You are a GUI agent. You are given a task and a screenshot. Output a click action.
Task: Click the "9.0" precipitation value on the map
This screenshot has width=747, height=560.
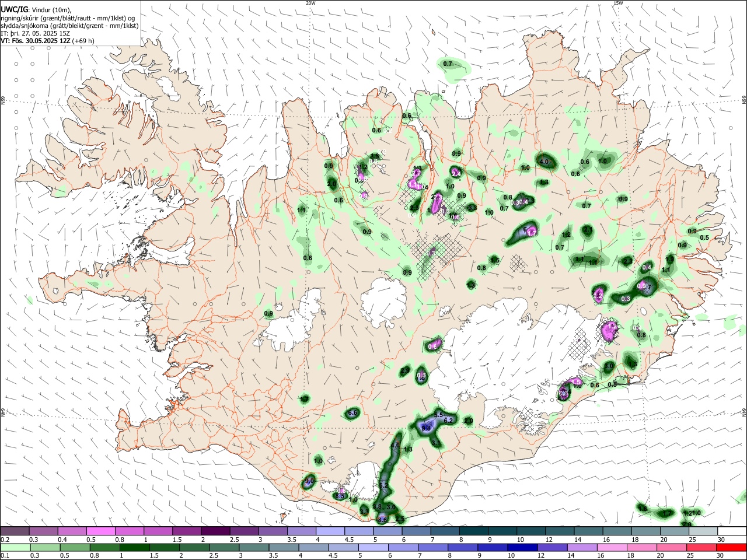[x=309, y=481]
